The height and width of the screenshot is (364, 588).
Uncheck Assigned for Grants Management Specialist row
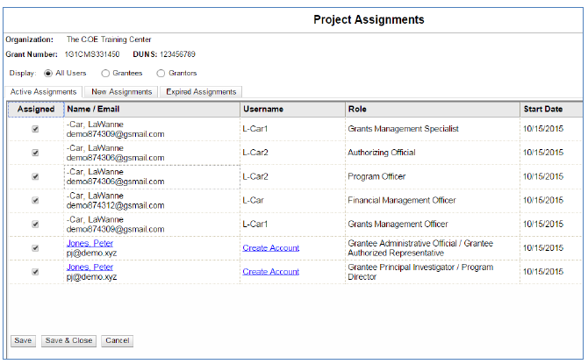click(x=35, y=129)
